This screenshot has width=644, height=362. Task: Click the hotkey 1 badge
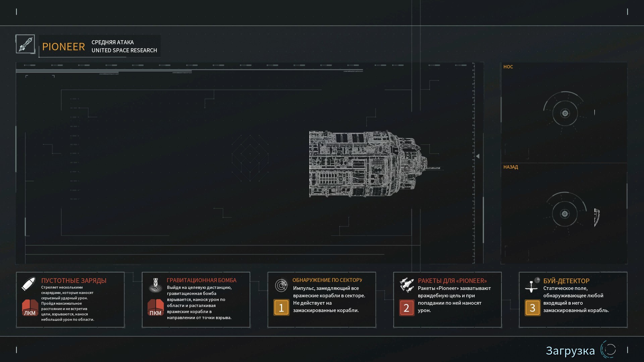tap(281, 308)
